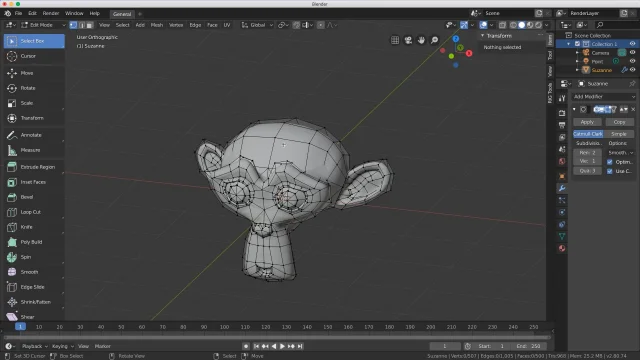Hide the Suzanne object with eye icon
Viewport: 640px width, 360px height.
click(x=632, y=70)
